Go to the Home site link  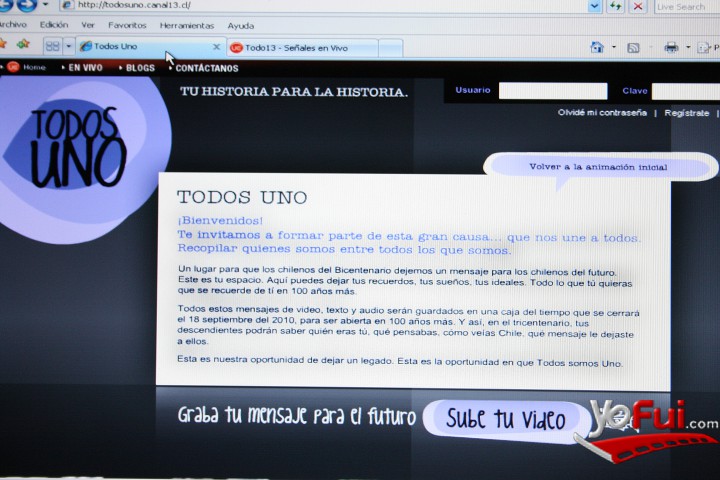coord(34,67)
